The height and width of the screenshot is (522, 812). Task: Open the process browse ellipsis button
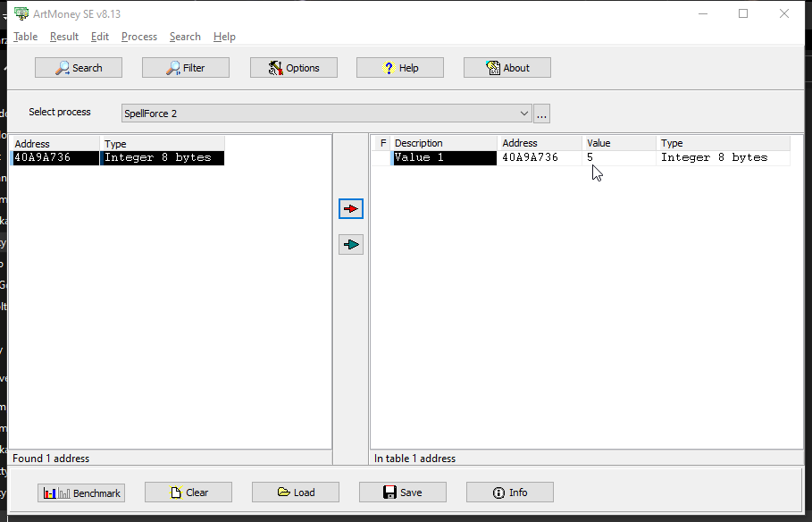[541, 114]
